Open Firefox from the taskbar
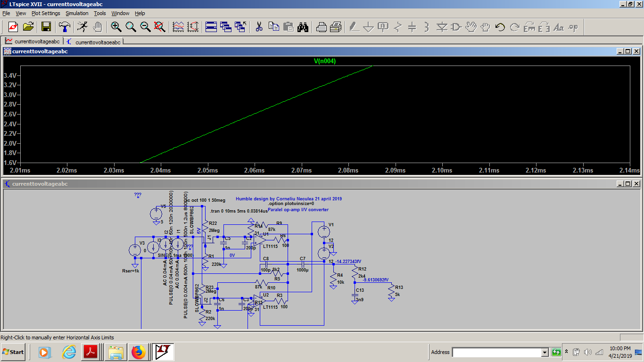The image size is (644, 362). tap(139, 352)
